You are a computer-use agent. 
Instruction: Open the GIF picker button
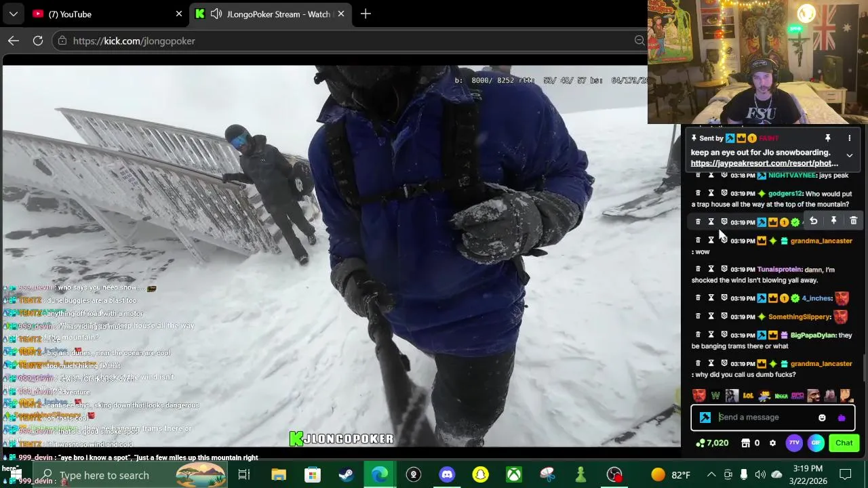coord(816,443)
